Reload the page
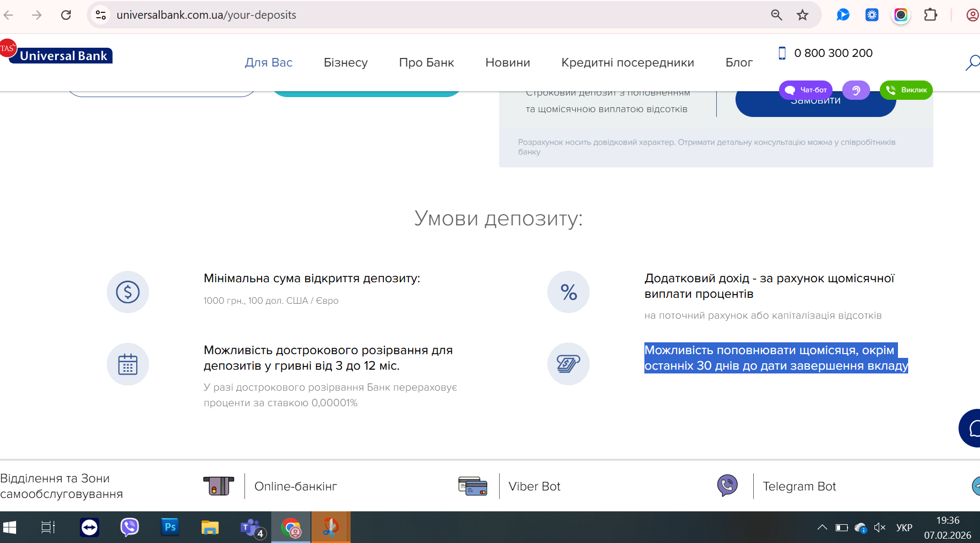 [66, 15]
